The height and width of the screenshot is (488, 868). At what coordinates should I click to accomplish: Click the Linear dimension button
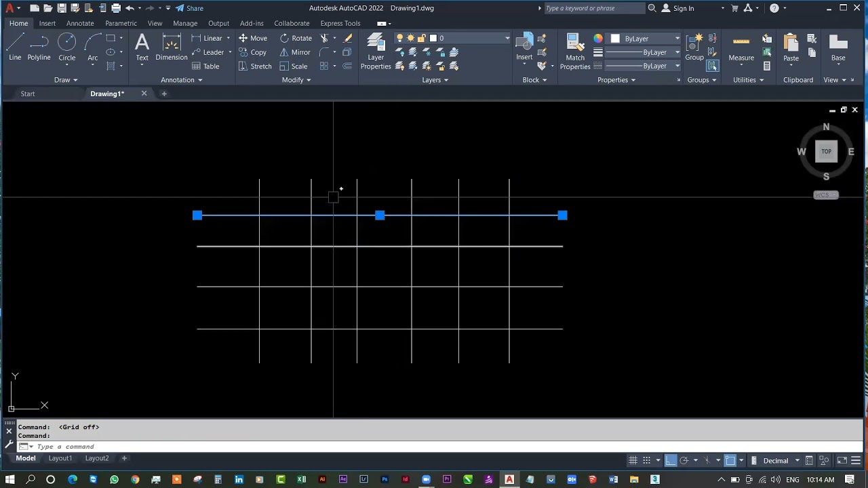[x=207, y=38]
